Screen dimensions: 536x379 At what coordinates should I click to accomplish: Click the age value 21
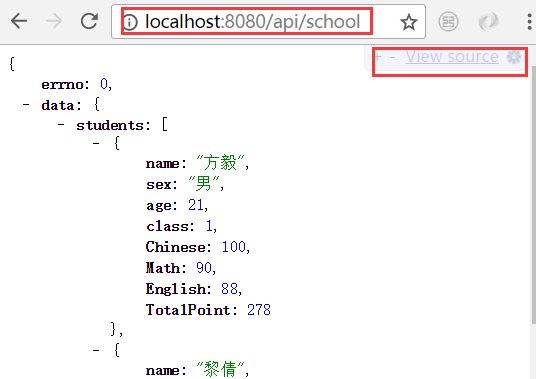[196, 205]
